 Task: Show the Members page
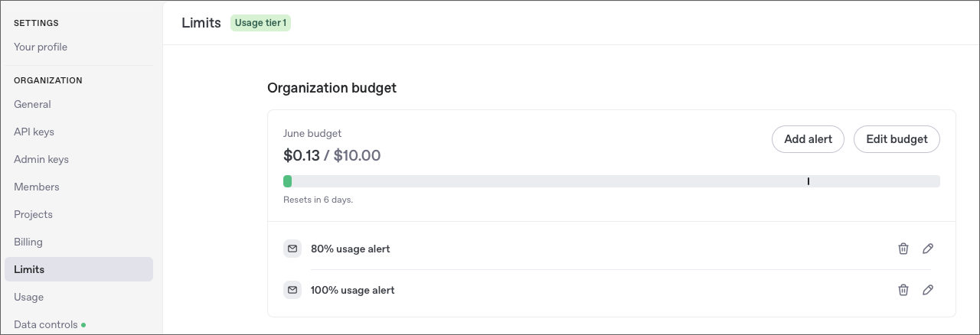coord(37,187)
